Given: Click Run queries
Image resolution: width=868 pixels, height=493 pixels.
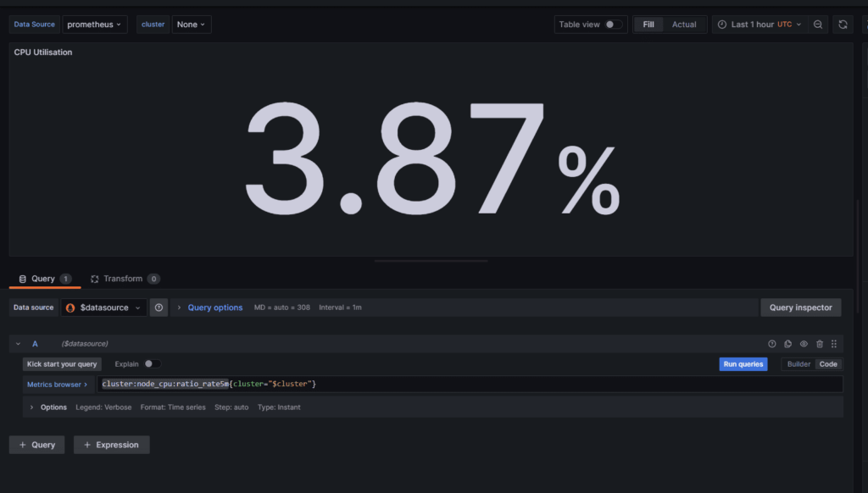Looking at the screenshot, I should [743, 364].
